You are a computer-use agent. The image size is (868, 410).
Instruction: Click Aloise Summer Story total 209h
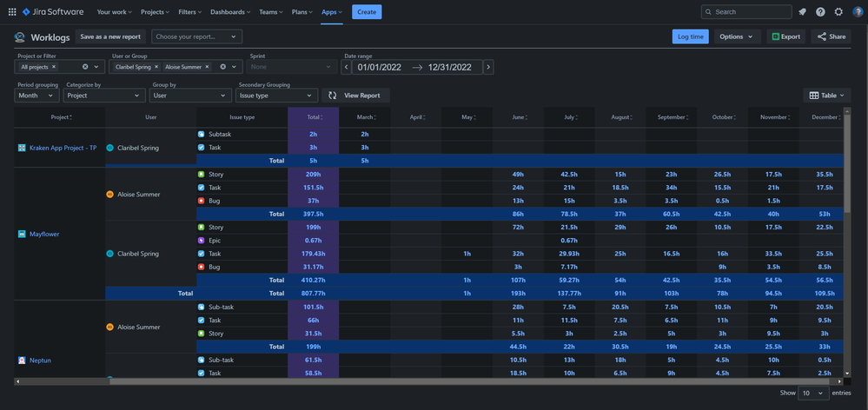click(x=314, y=175)
